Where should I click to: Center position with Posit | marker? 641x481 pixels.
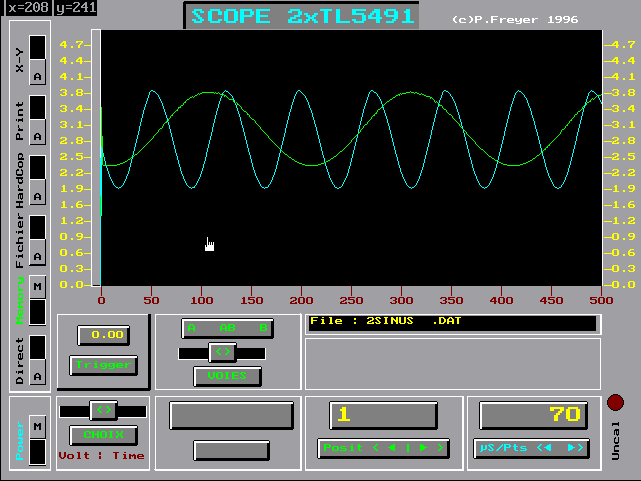coord(408,447)
